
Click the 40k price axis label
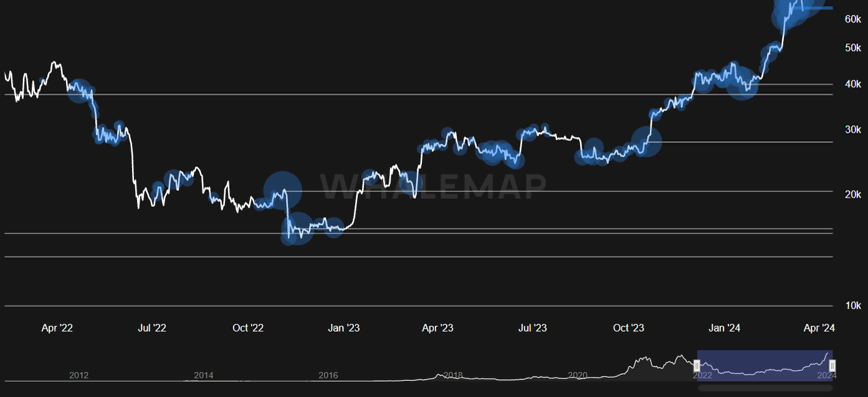(x=852, y=84)
